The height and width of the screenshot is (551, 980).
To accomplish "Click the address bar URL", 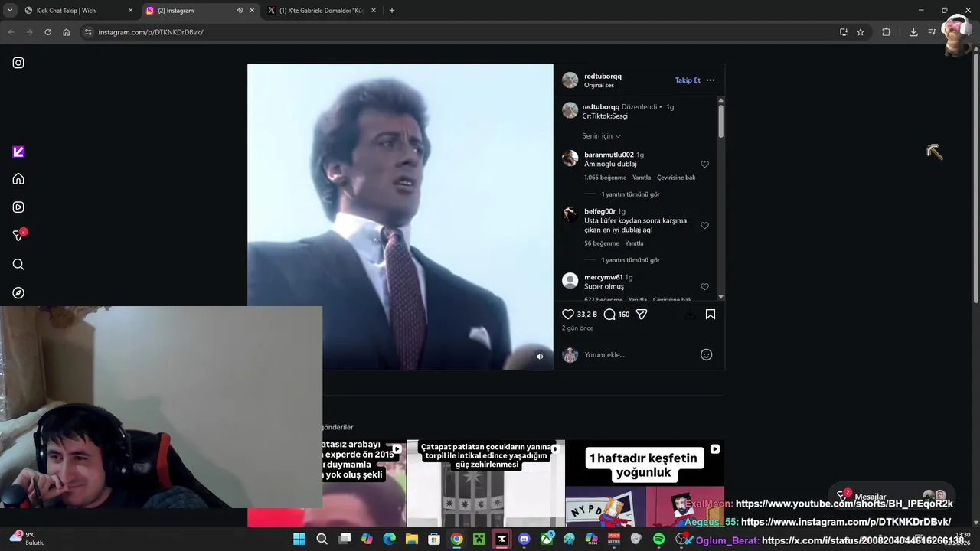I will (x=151, y=32).
